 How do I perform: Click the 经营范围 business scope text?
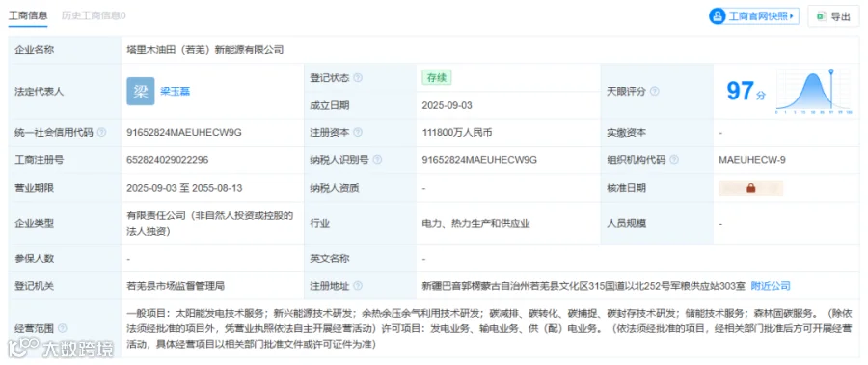tap(489, 329)
